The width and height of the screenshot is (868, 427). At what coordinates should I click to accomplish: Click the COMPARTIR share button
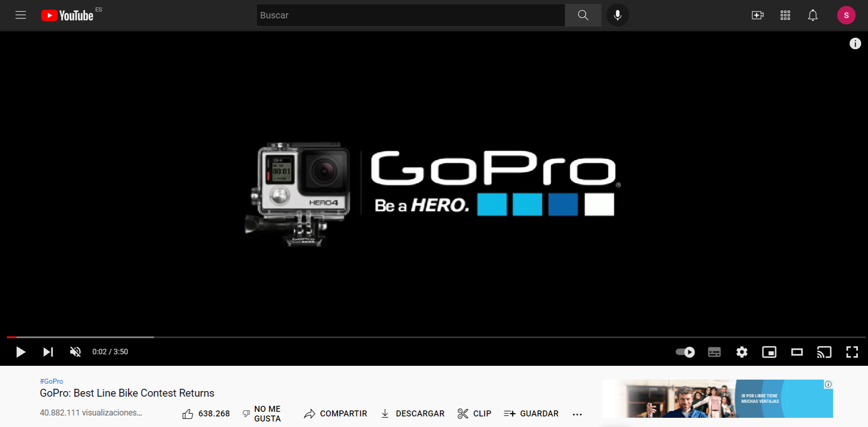pos(336,414)
